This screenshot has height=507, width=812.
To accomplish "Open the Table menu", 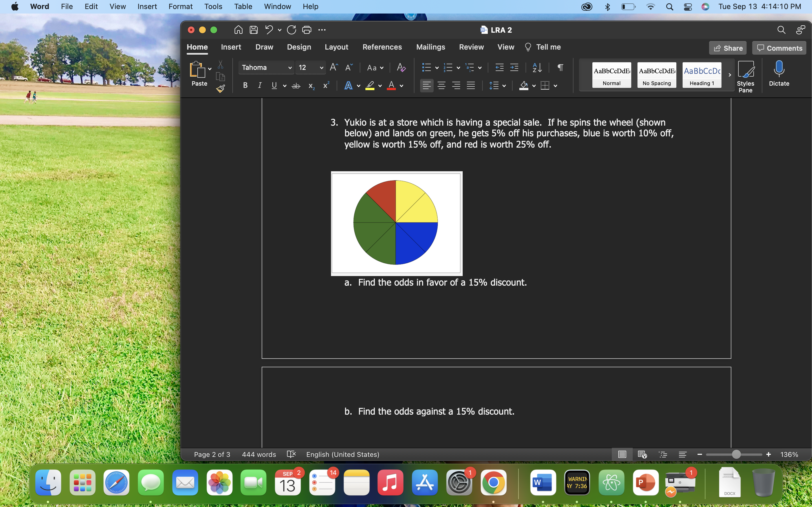I will [243, 6].
